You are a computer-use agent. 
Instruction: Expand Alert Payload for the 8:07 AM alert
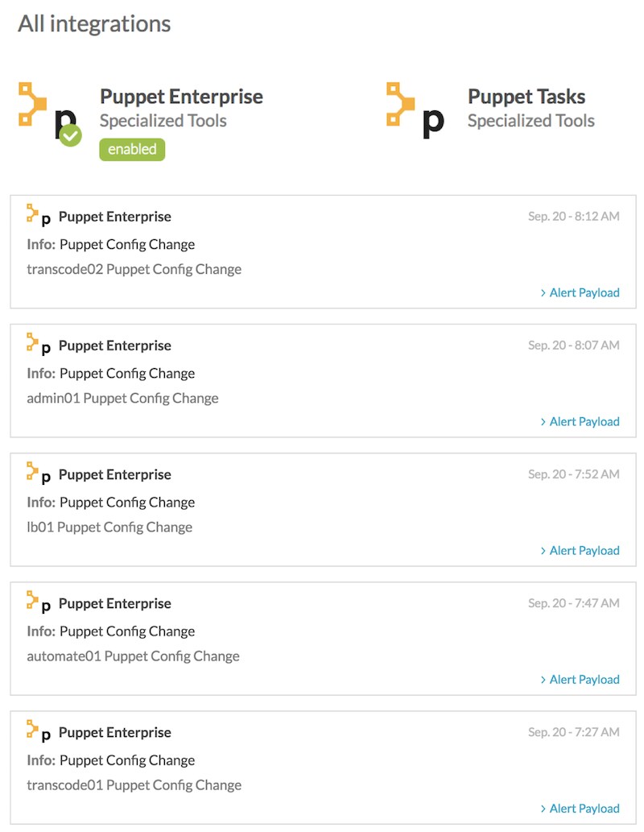point(580,421)
